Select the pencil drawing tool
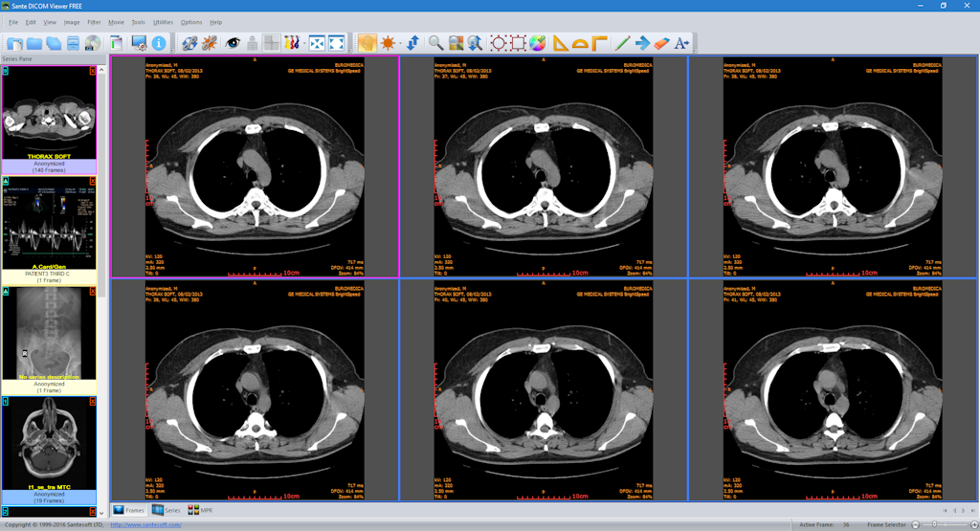This screenshot has width=980, height=531. point(621,43)
